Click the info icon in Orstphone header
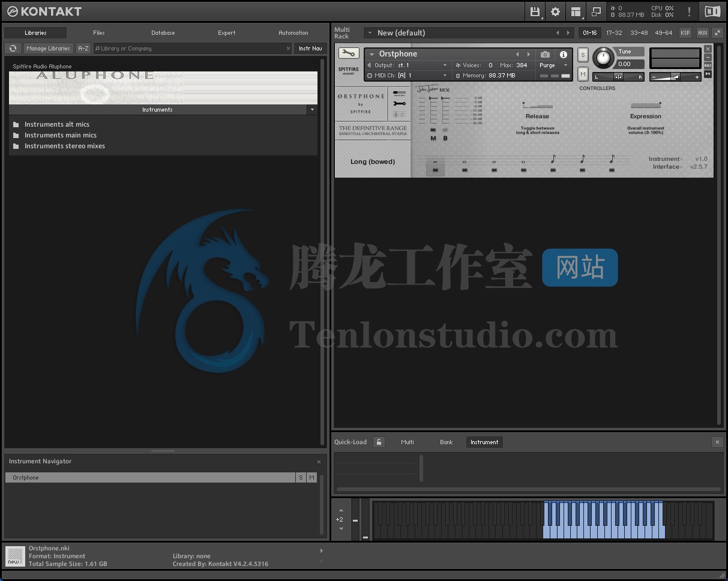The width and height of the screenshot is (728, 581). click(564, 55)
